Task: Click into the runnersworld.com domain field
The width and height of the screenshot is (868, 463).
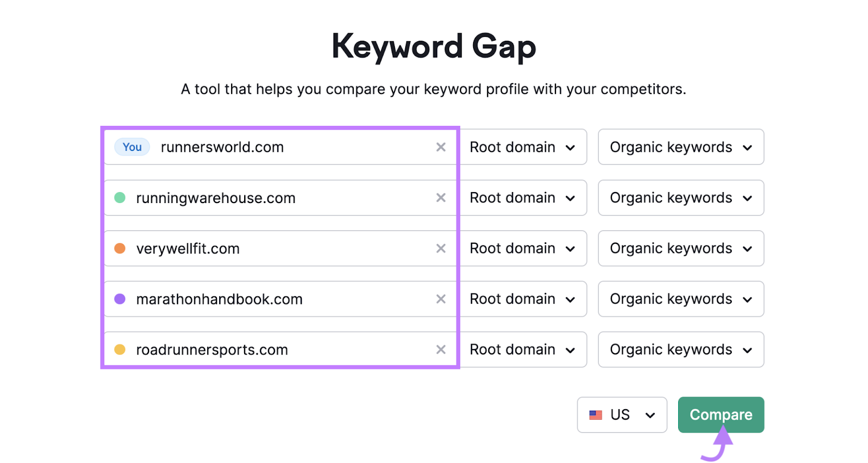Action: coord(280,147)
